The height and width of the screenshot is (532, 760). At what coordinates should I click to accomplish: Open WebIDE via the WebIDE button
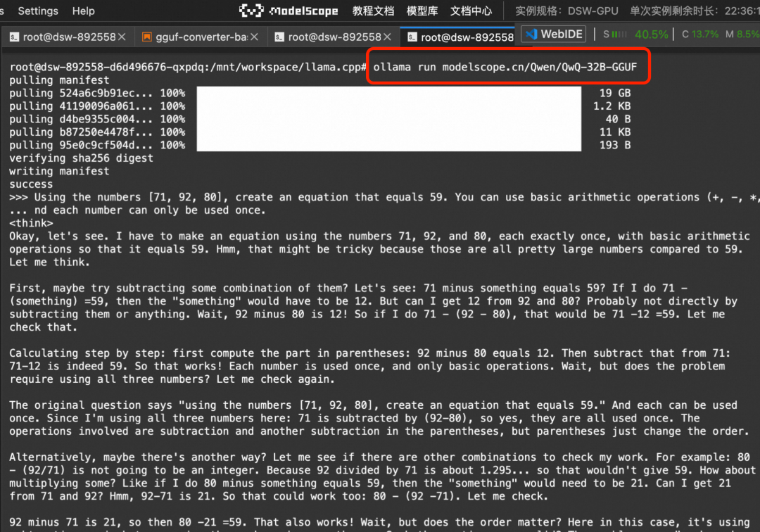pyautogui.click(x=554, y=34)
